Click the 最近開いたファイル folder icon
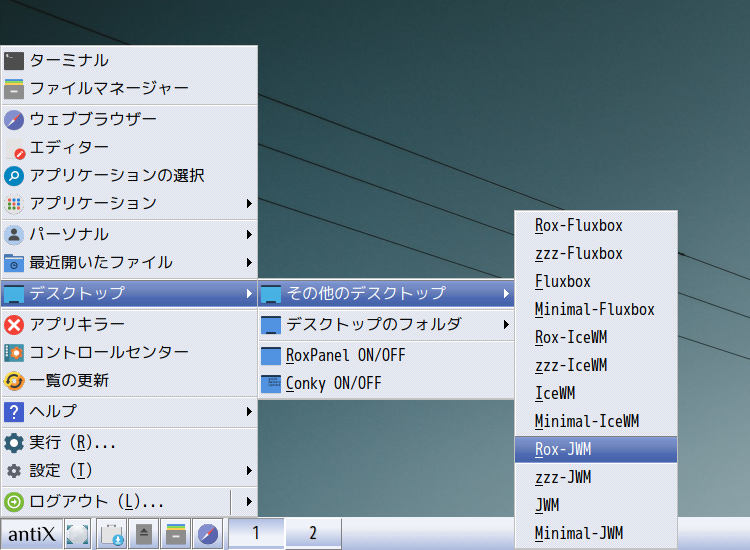The height and width of the screenshot is (550, 750). (14, 263)
